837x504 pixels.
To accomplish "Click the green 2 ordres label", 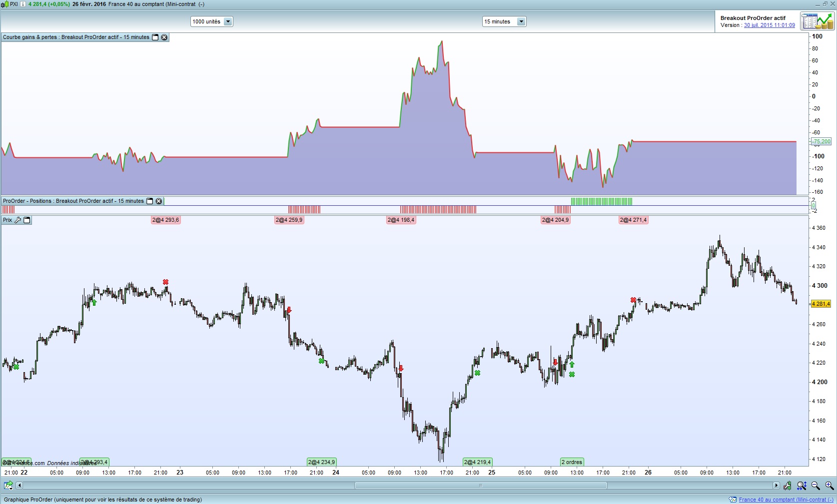I will (x=572, y=462).
